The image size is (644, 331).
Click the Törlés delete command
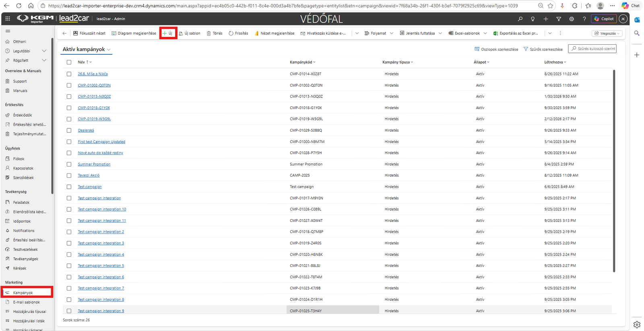[215, 33]
